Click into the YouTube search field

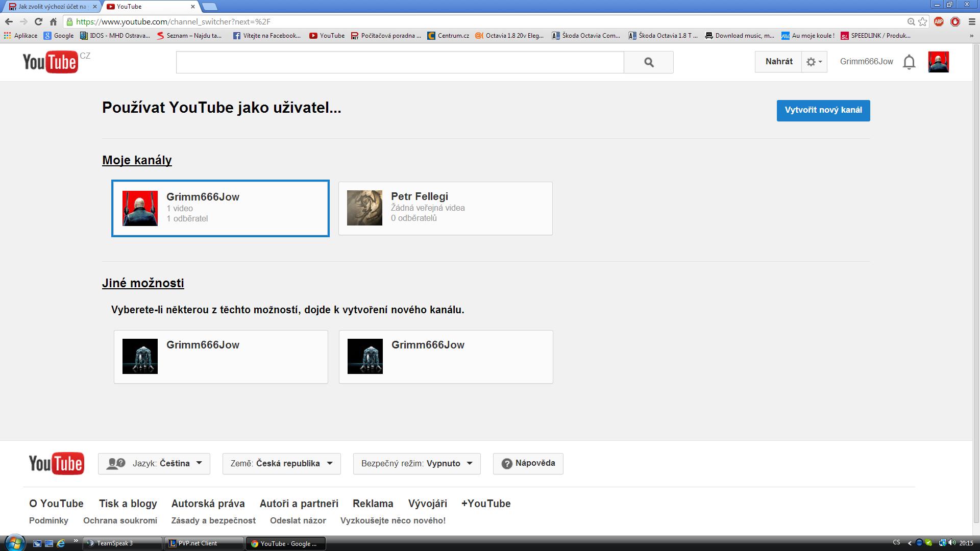pyautogui.click(x=400, y=62)
